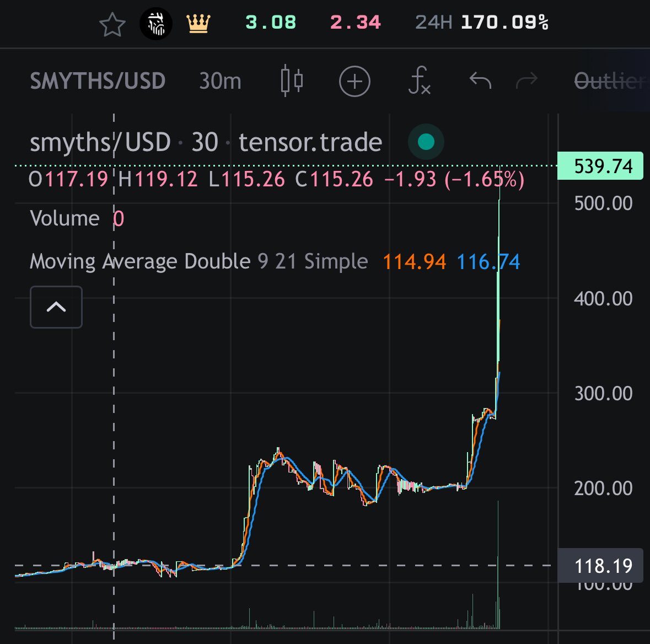Click the green market status dot

[x=426, y=142]
